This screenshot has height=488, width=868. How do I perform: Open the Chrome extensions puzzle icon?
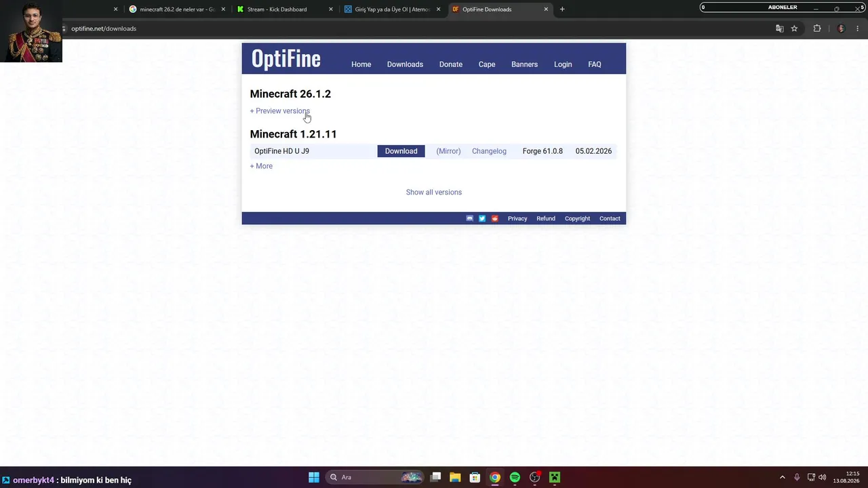tap(816, 28)
